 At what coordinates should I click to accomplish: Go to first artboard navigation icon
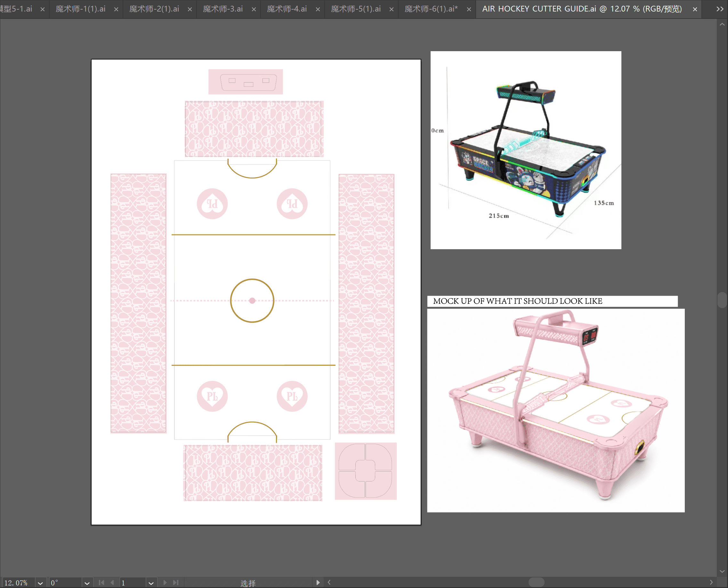[101, 583]
